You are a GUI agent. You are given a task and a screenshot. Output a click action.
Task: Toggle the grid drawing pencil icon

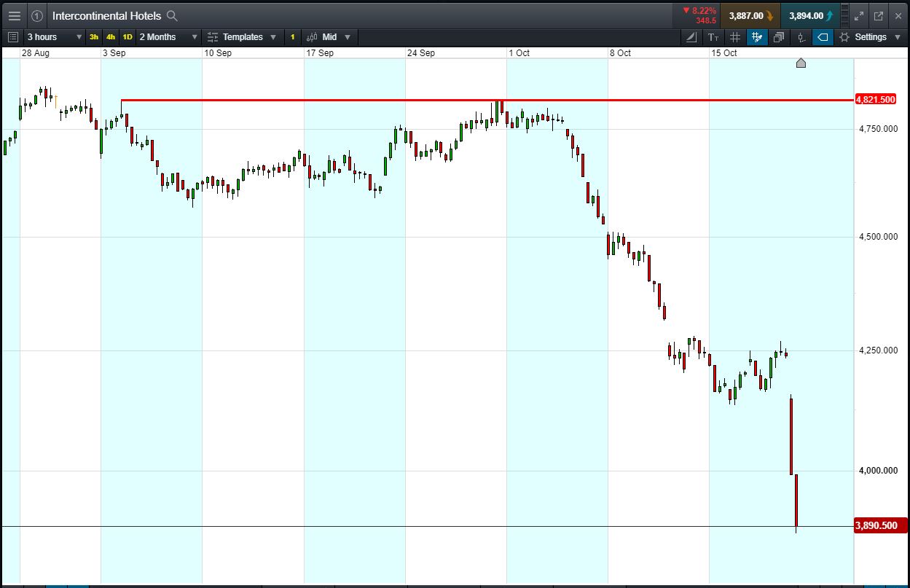click(x=757, y=36)
